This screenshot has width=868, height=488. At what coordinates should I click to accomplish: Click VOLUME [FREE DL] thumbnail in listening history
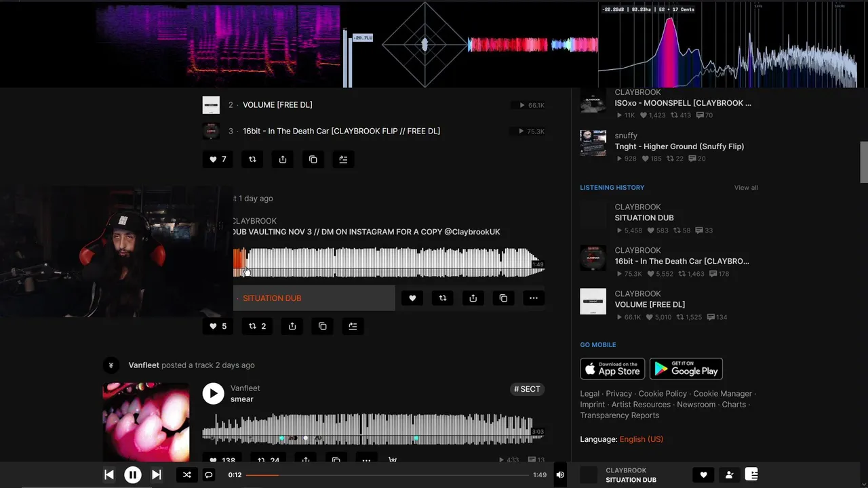(x=593, y=302)
